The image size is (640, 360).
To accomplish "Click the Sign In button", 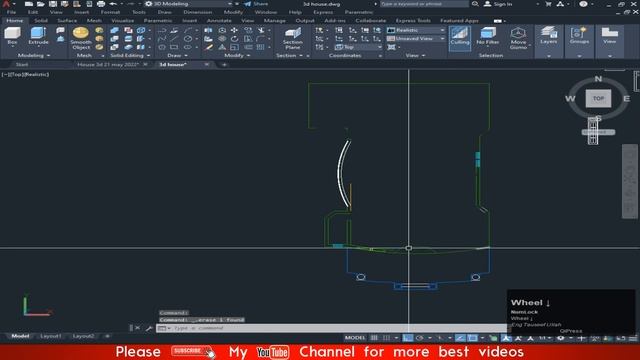I will point(498,4).
